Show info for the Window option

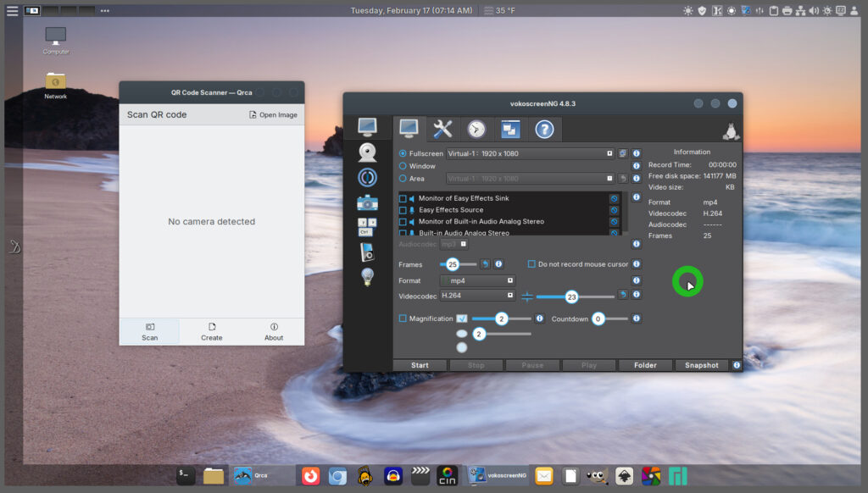click(x=636, y=166)
